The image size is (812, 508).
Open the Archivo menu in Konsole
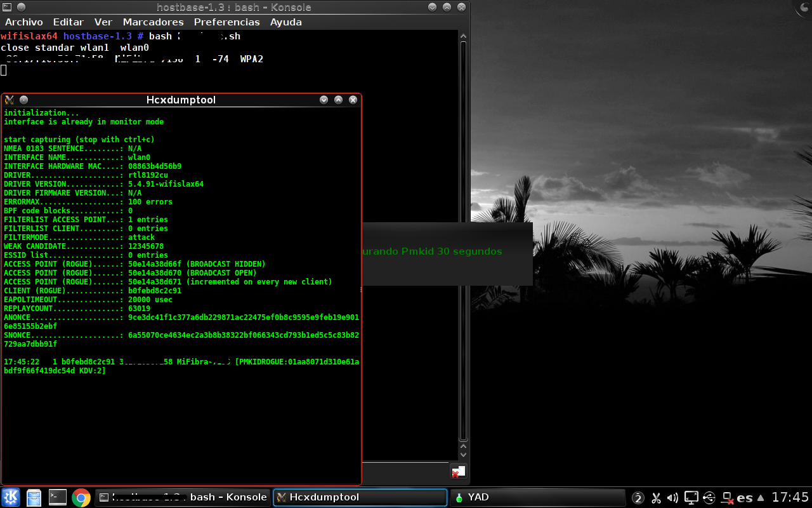[24, 22]
